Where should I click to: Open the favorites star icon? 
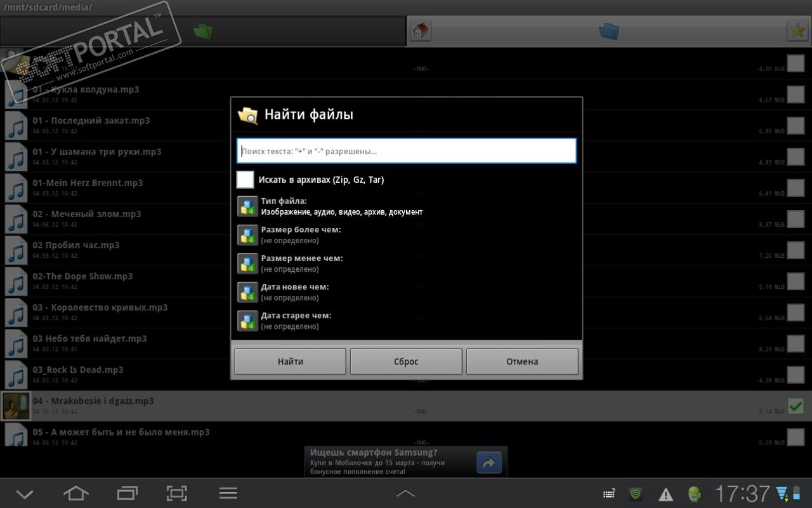[x=797, y=30]
